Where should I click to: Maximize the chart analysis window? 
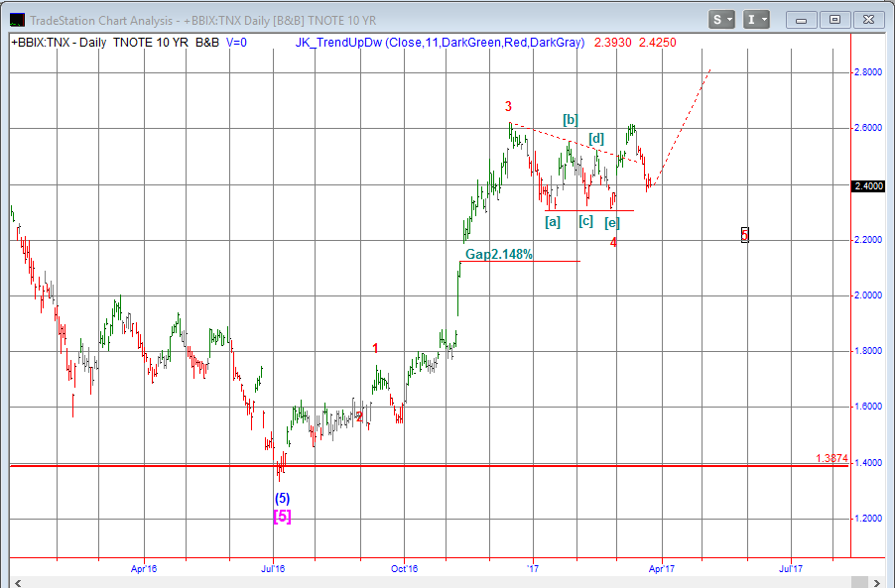pos(834,20)
